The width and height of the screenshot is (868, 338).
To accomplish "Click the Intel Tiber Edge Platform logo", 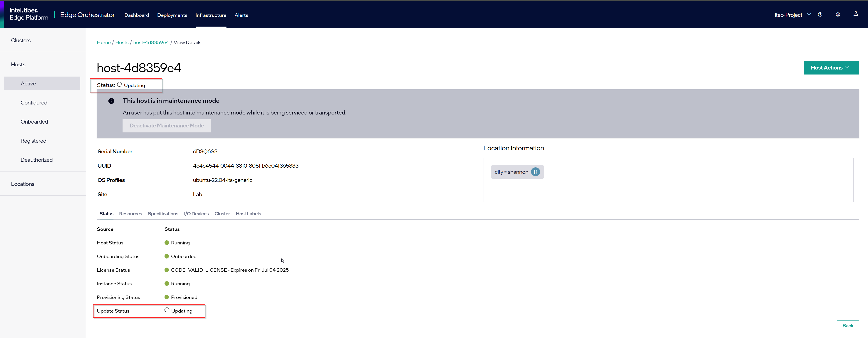I will tap(29, 14).
